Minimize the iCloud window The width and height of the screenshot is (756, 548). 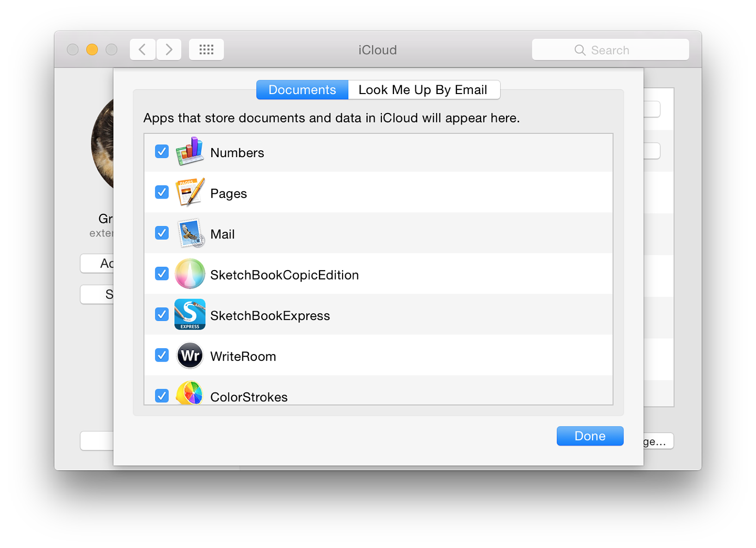tap(92, 49)
